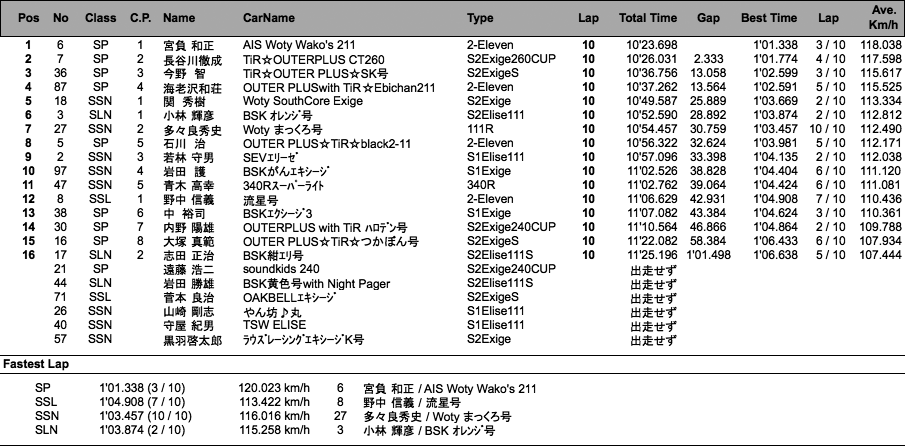The image size is (905, 446).
Task: Click fastest lap entry '多々良秀史 / Woty まっくろ号'
Action: point(437,417)
